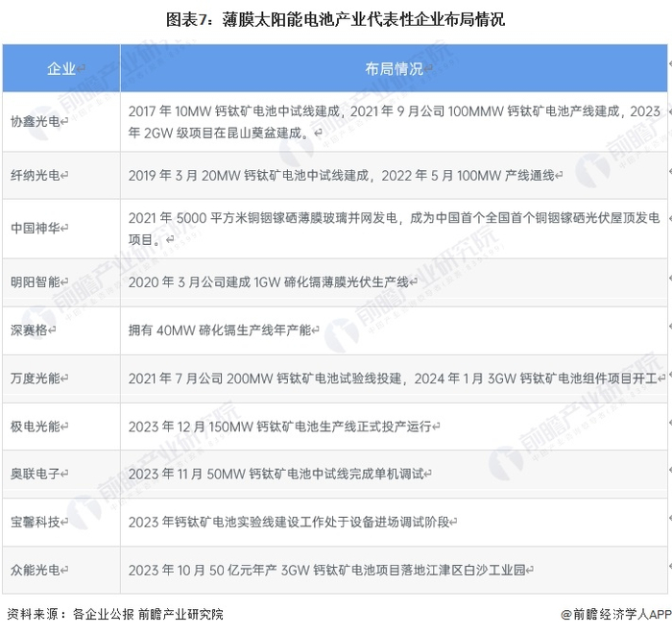Click the source note 资料来源：各企业公报 前瞻产业研究院
The image size is (672, 634).
pos(115,614)
